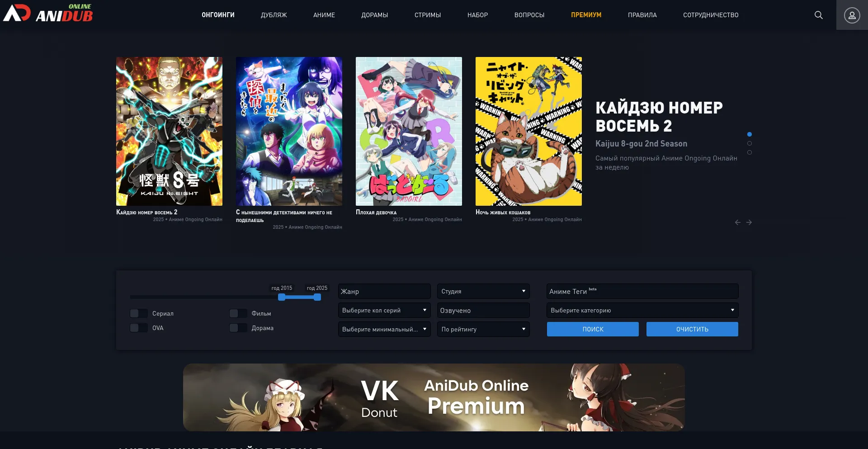
Task: Open the Выберите минимальный dropdown
Action: tap(384, 329)
